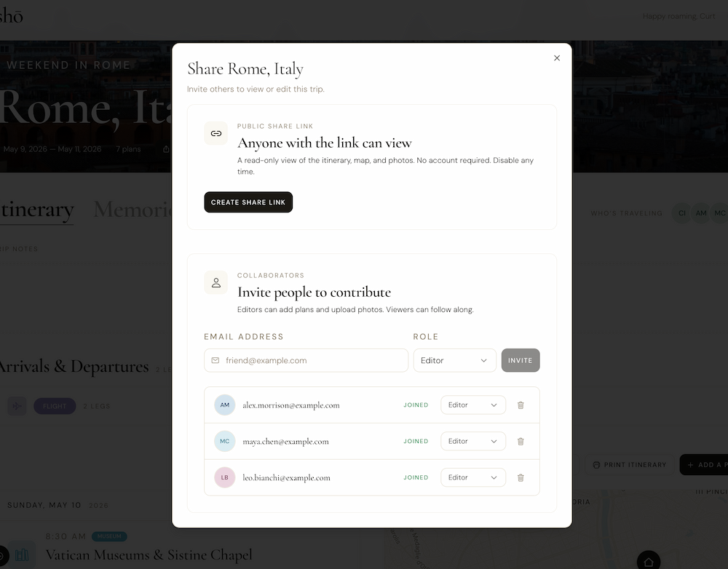Remove alex.morrison collaborator with trash icon
Viewport: 728px width, 569px height.
521,405
